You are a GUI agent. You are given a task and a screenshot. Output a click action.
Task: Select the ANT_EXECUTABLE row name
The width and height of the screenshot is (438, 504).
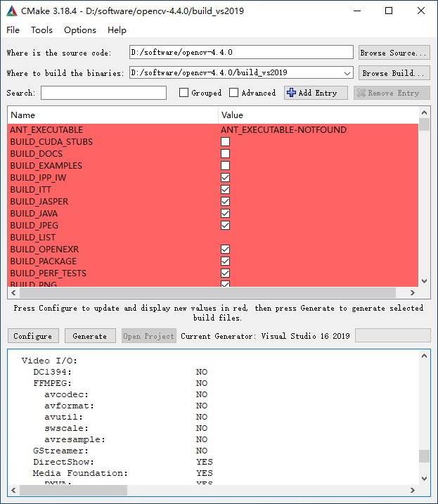tap(46, 130)
